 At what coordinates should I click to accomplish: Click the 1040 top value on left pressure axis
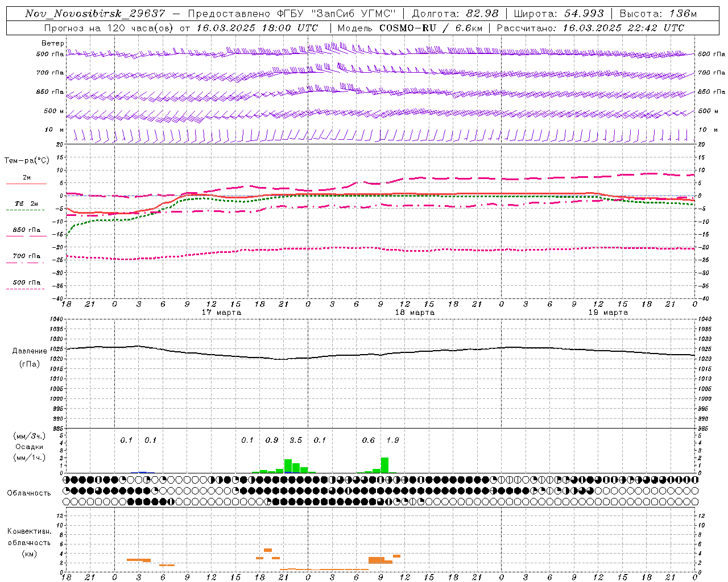click(56, 319)
